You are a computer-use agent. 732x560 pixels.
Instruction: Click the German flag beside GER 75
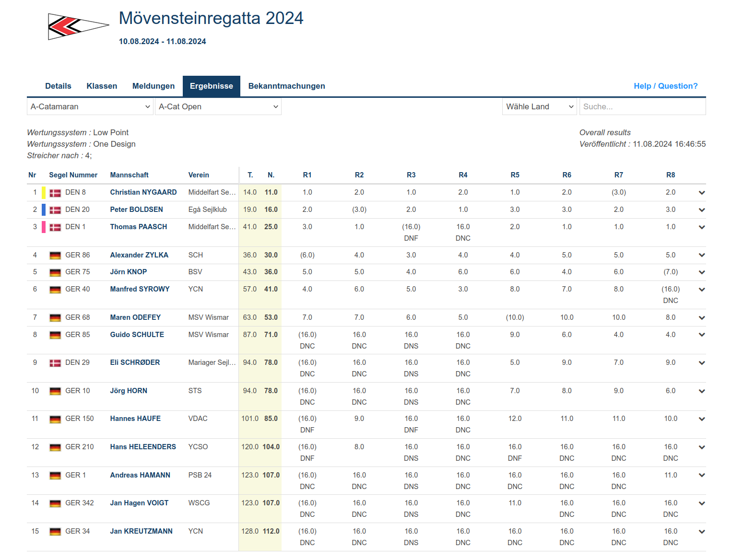(x=55, y=273)
